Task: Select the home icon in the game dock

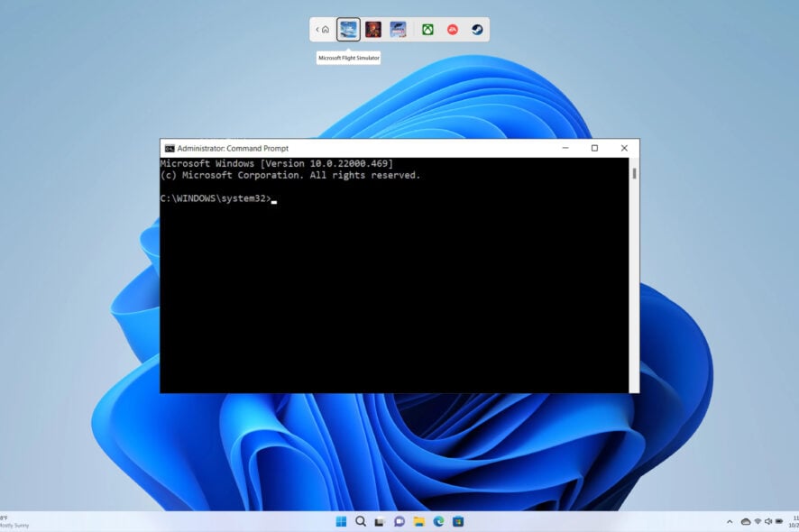Action: [325, 28]
